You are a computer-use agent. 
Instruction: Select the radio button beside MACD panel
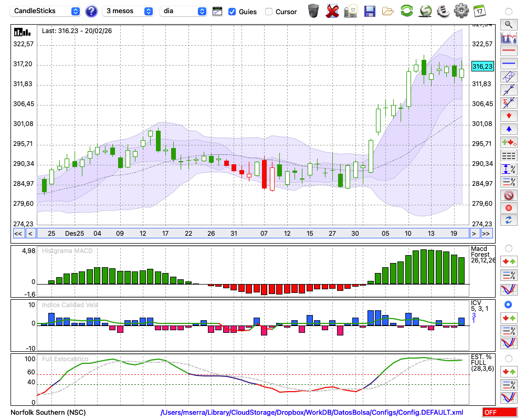(x=508, y=248)
